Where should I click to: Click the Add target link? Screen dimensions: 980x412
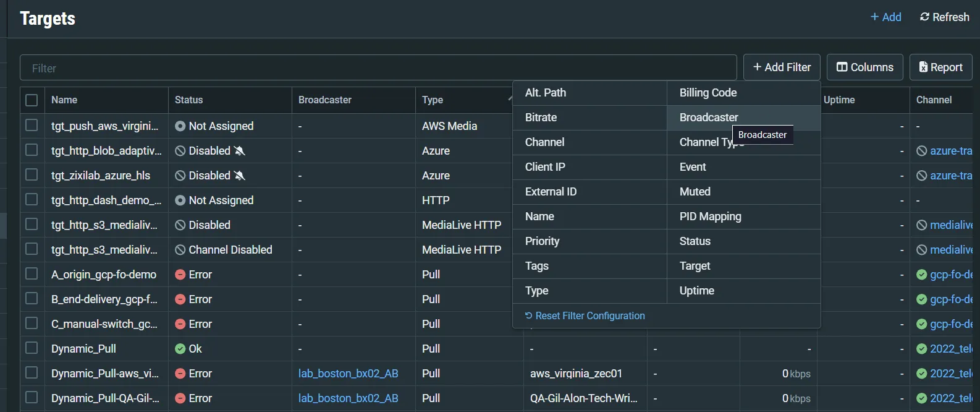[x=885, y=17]
